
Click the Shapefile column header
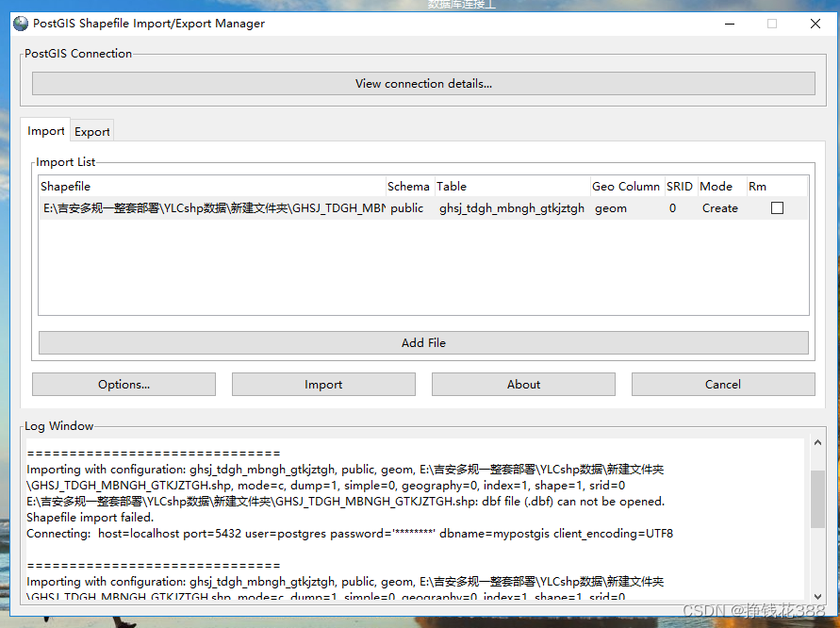click(x=213, y=187)
